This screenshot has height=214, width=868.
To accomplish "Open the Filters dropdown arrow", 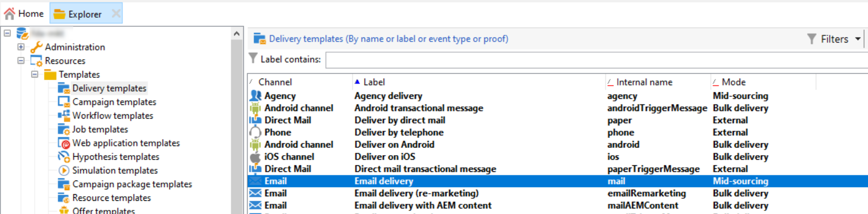I will pyautogui.click(x=858, y=39).
